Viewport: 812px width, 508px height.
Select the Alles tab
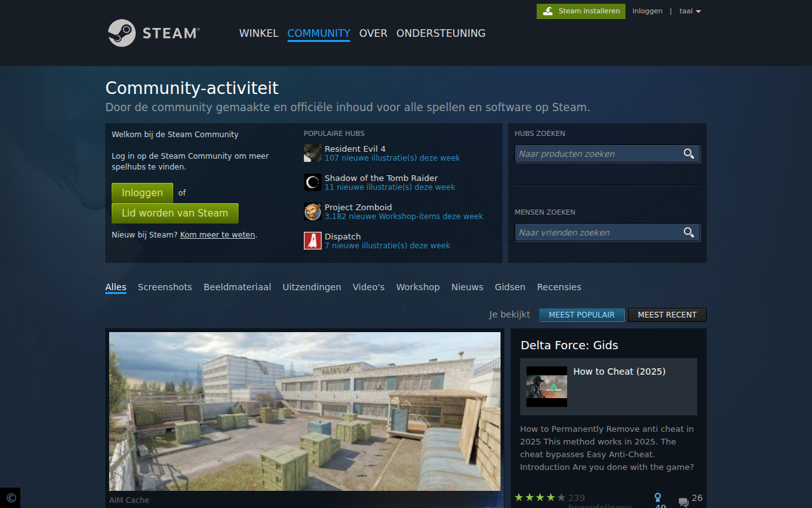[x=115, y=287]
